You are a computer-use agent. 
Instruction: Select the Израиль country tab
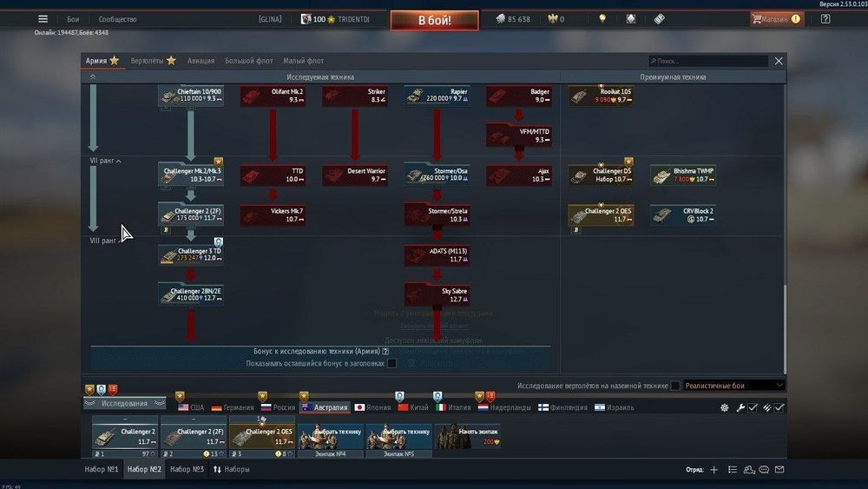point(615,407)
